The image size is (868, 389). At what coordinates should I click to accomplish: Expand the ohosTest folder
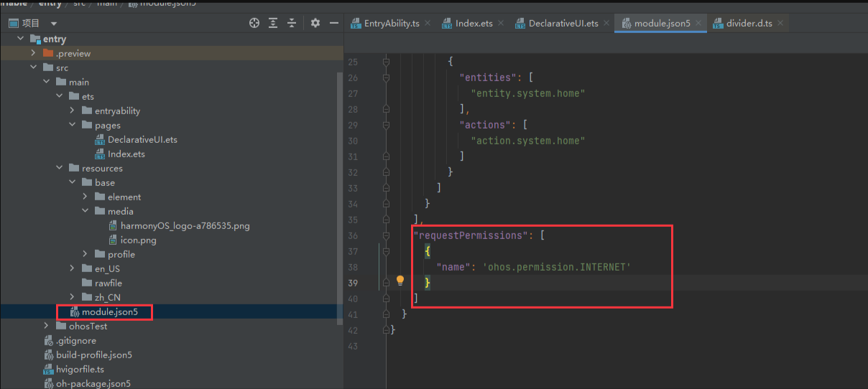(x=46, y=326)
